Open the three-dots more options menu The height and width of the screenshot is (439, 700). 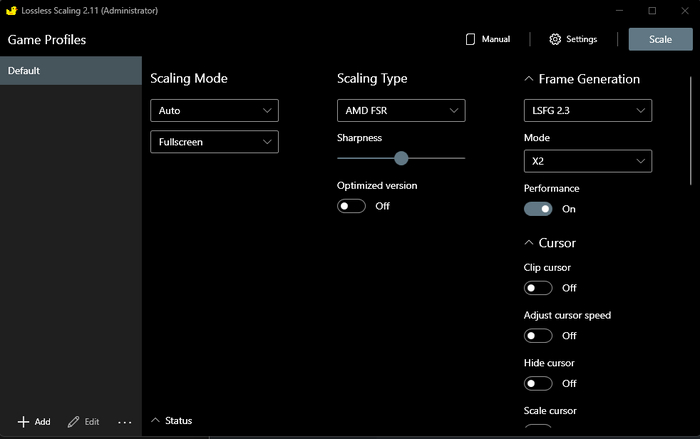click(x=125, y=422)
